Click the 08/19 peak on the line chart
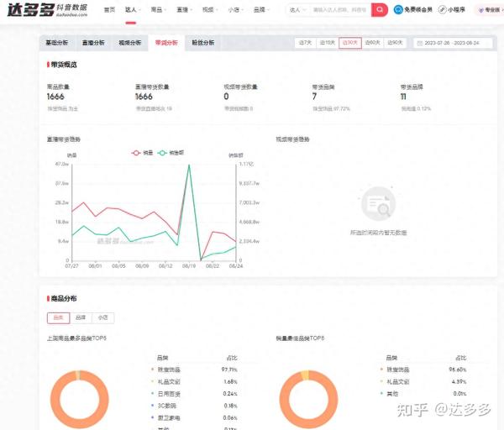504x430 pixels. click(189, 165)
